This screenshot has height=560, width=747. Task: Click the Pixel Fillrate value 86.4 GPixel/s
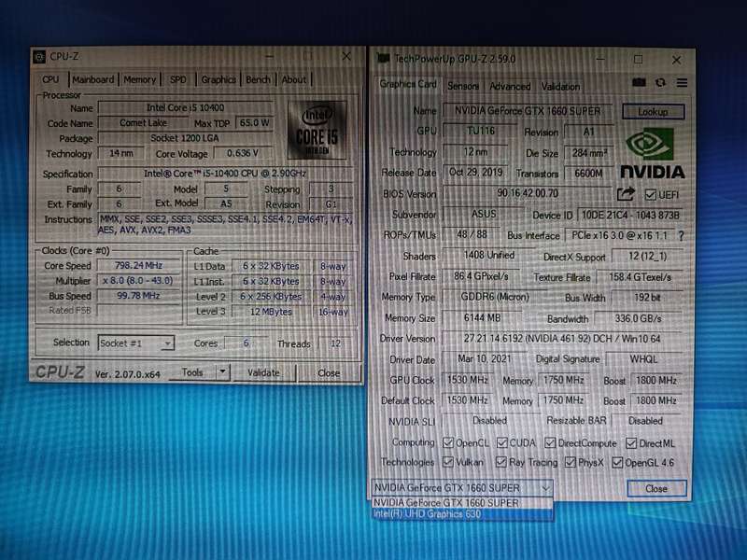point(481,276)
